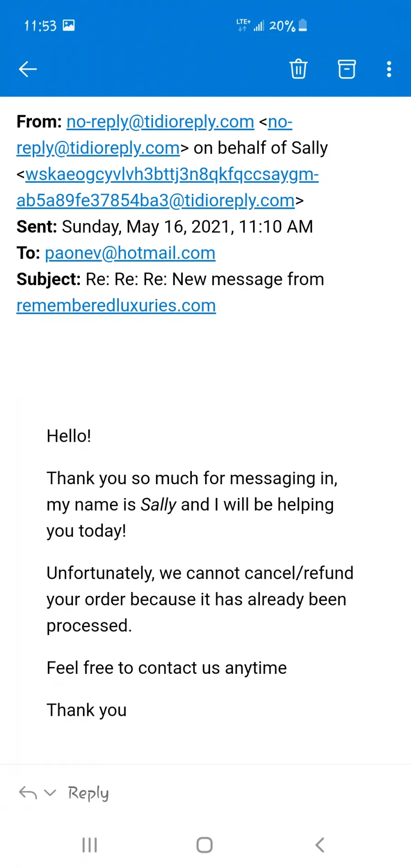This screenshot has height=868, width=411.
Task: Delete this email with trash icon
Action: point(298,69)
